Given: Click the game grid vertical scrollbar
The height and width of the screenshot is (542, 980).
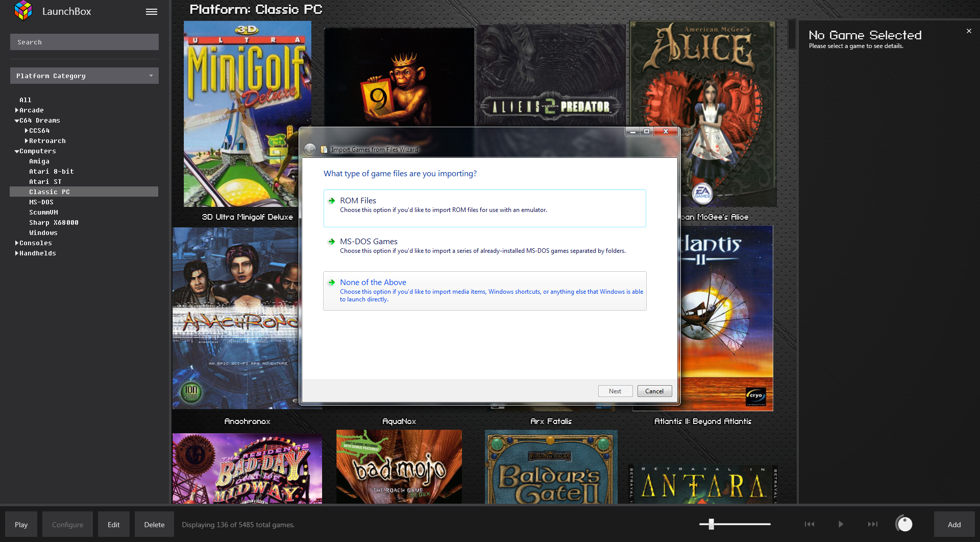Looking at the screenshot, I should point(792,34).
